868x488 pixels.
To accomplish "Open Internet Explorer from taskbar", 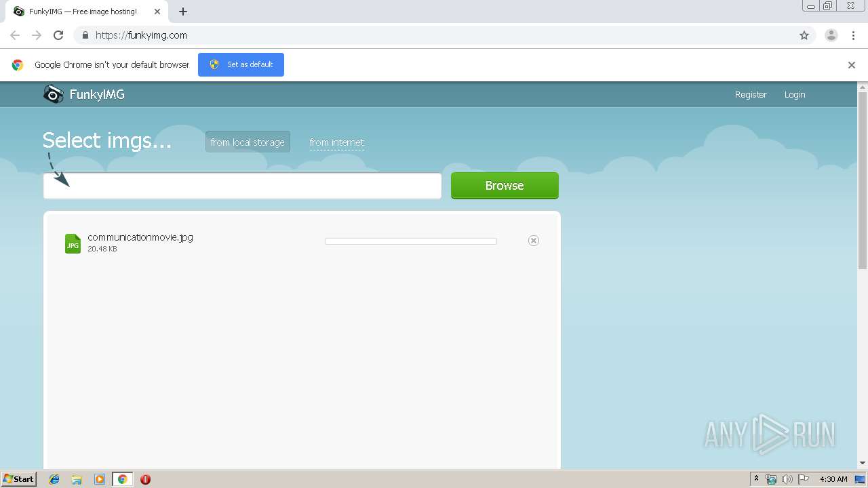I will pos(54,479).
